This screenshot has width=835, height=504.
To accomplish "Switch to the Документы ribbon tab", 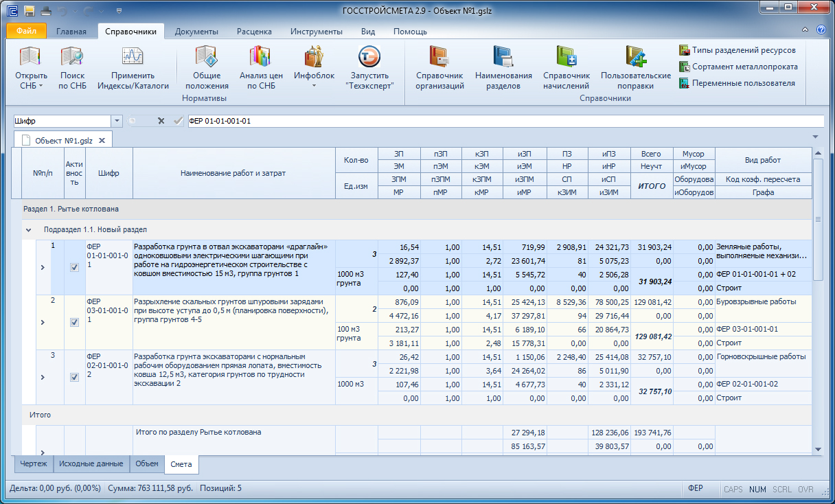I will [x=196, y=32].
